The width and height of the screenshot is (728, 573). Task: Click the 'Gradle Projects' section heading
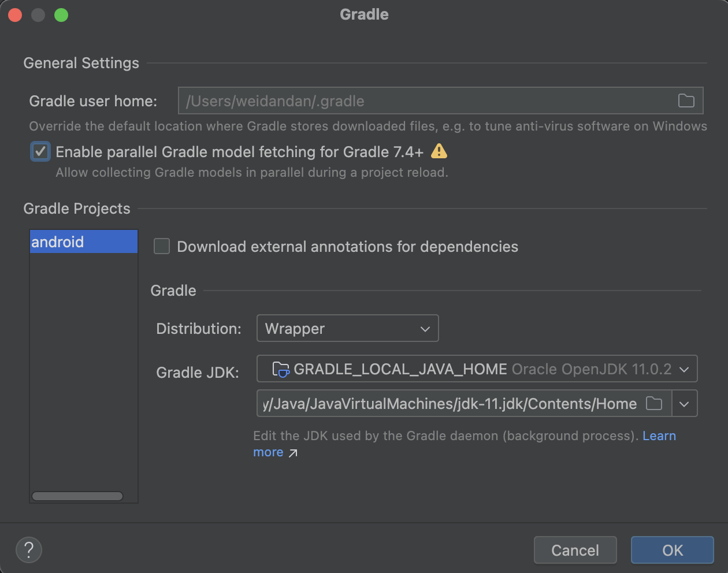coord(77,209)
